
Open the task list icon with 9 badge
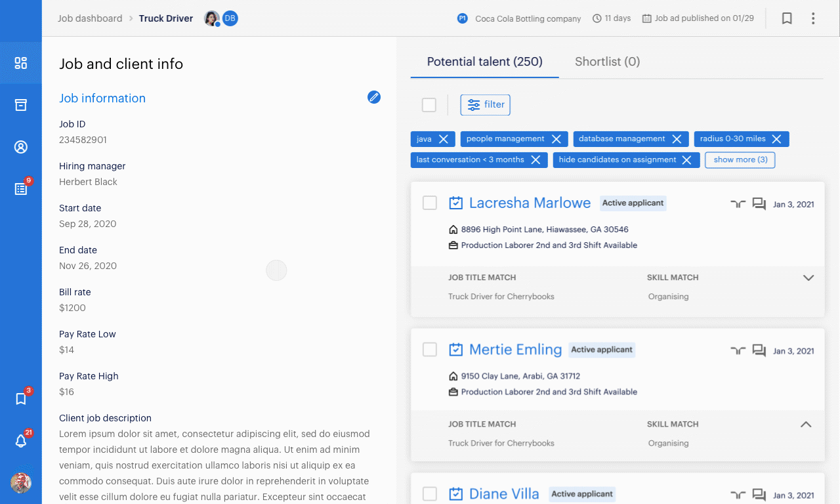(21, 189)
